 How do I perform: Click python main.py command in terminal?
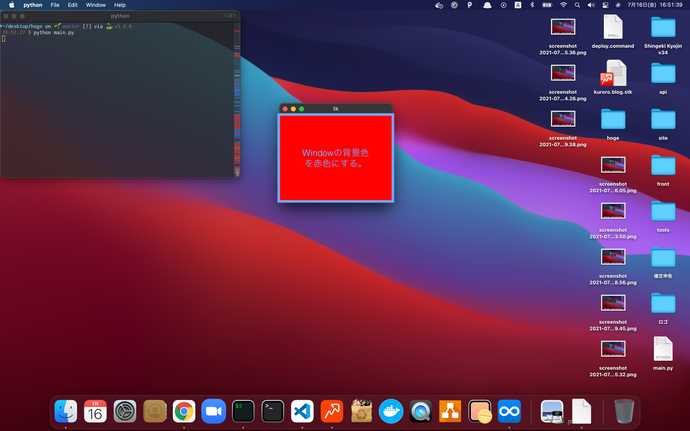54,33
